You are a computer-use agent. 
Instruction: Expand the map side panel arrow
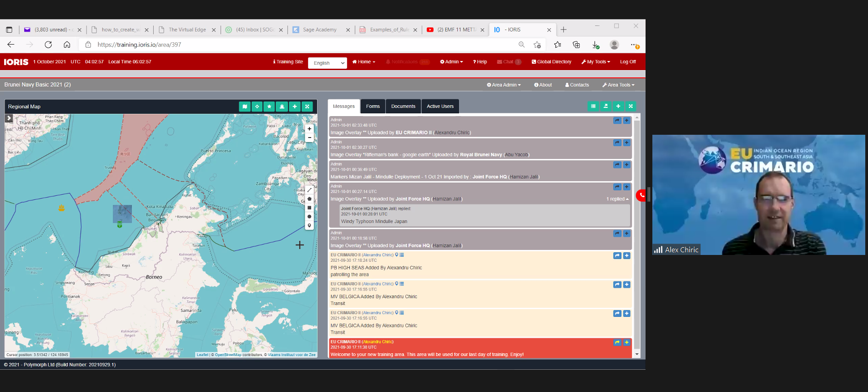pyautogui.click(x=9, y=118)
